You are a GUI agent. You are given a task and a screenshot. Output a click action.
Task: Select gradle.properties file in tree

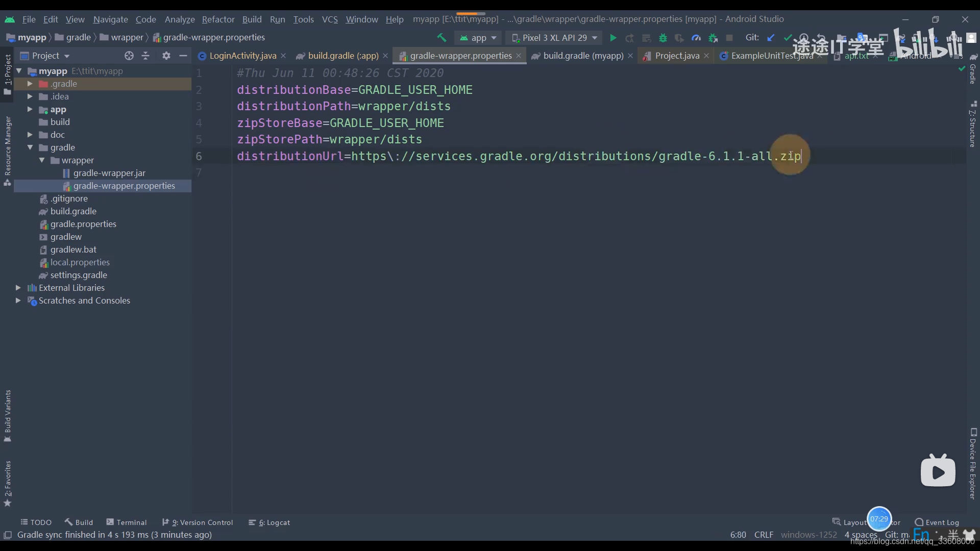tap(83, 224)
